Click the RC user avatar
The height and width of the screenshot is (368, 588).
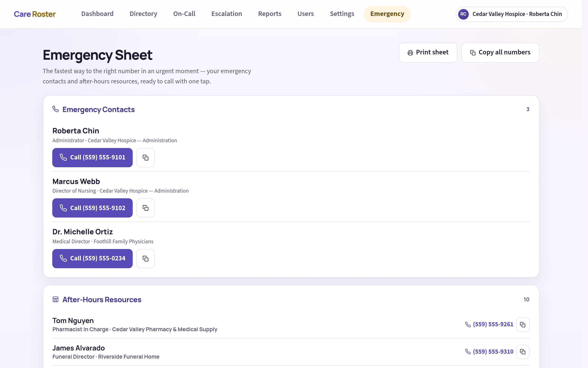click(463, 14)
